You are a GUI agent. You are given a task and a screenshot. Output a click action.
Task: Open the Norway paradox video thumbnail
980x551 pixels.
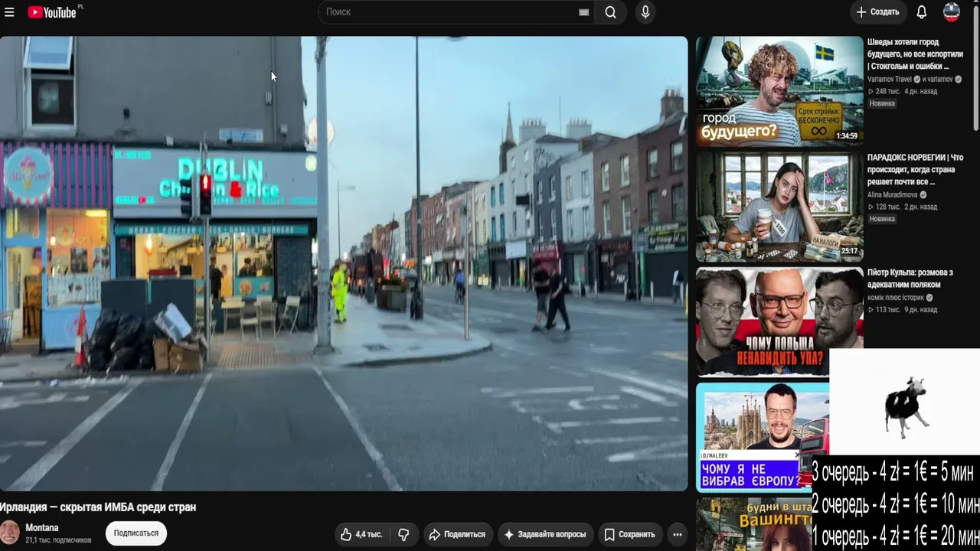(x=779, y=207)
